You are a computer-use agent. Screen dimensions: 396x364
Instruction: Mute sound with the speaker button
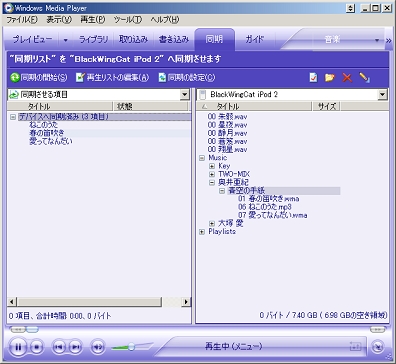tap(97, 347)
